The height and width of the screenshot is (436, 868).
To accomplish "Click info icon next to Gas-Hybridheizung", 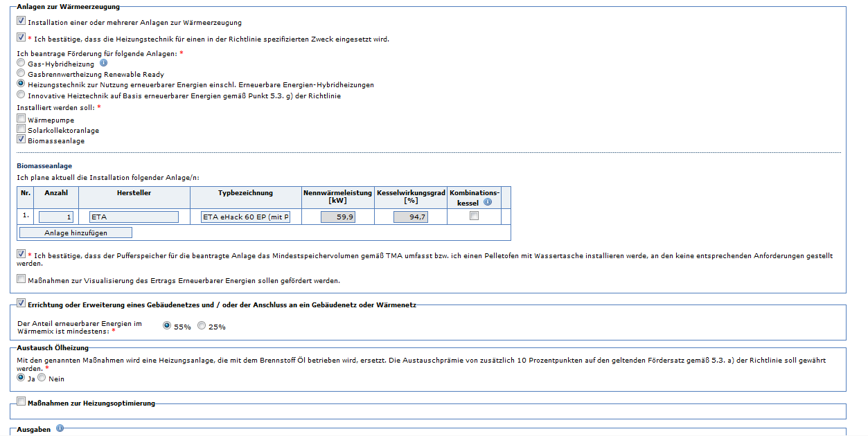I will (104, 63).
